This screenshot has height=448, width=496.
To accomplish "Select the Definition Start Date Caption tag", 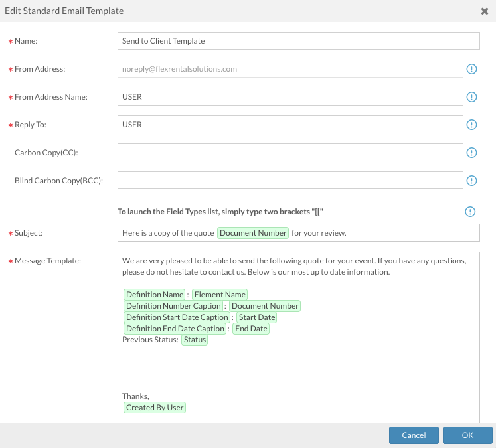I will pyautogui.click(x=177, y=317).
